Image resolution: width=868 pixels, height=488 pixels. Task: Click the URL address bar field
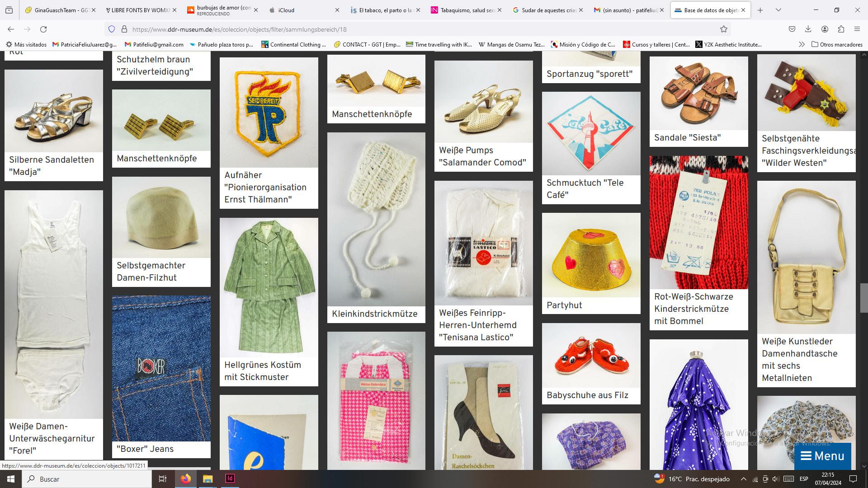click(407, 29)
